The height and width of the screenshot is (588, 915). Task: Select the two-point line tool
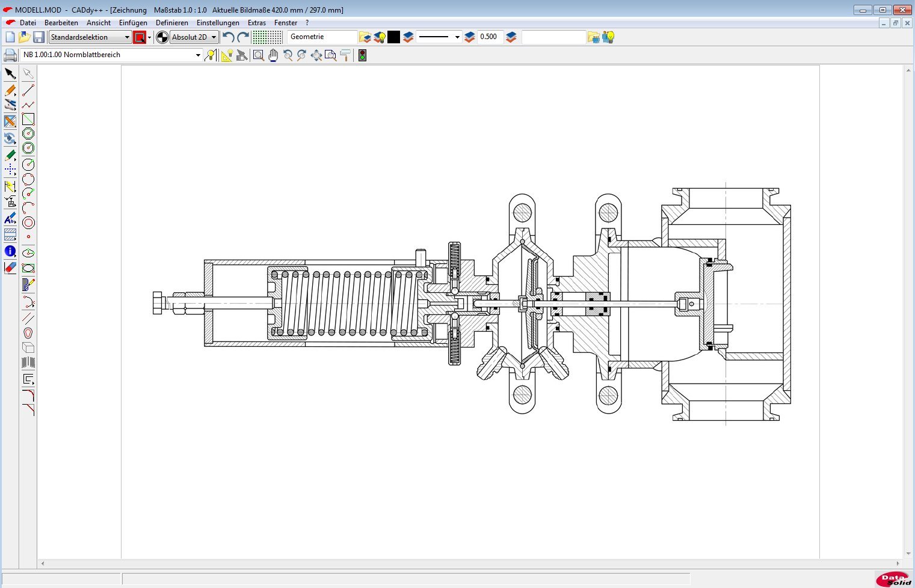click(x=28, y=90)
